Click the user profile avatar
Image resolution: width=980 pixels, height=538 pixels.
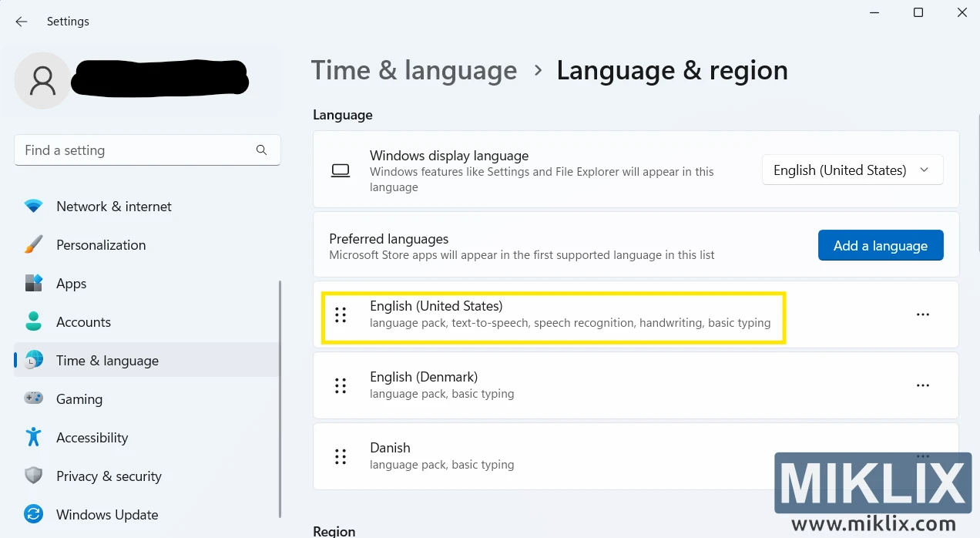42,80
